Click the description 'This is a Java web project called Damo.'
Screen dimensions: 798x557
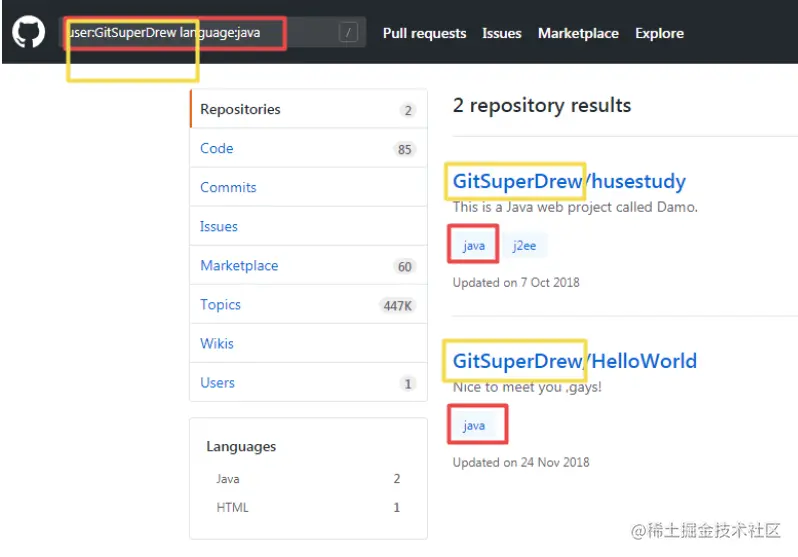(575, 207)
